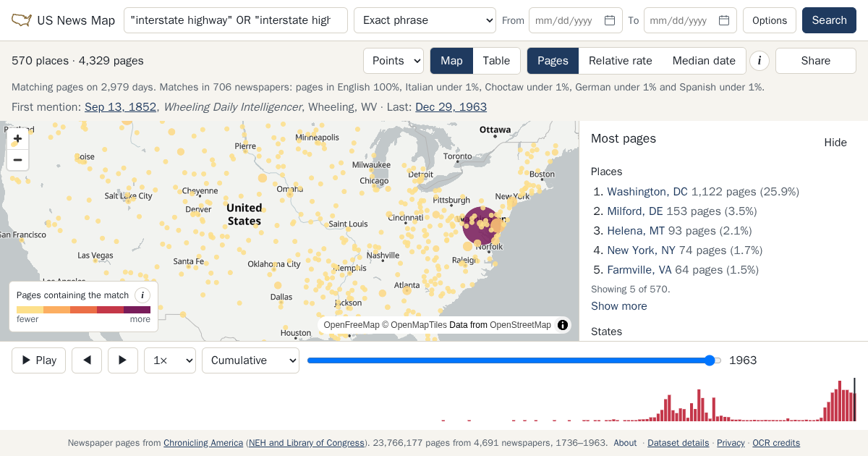
Task: Open the OpenFreeMap attribution link
Action: click(352, 325)
